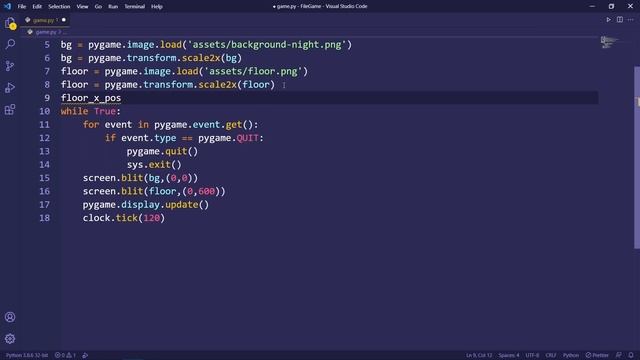640x360 pixels.
Task: Click scale2x(bg) on line 6
Action: click(212, 58)
